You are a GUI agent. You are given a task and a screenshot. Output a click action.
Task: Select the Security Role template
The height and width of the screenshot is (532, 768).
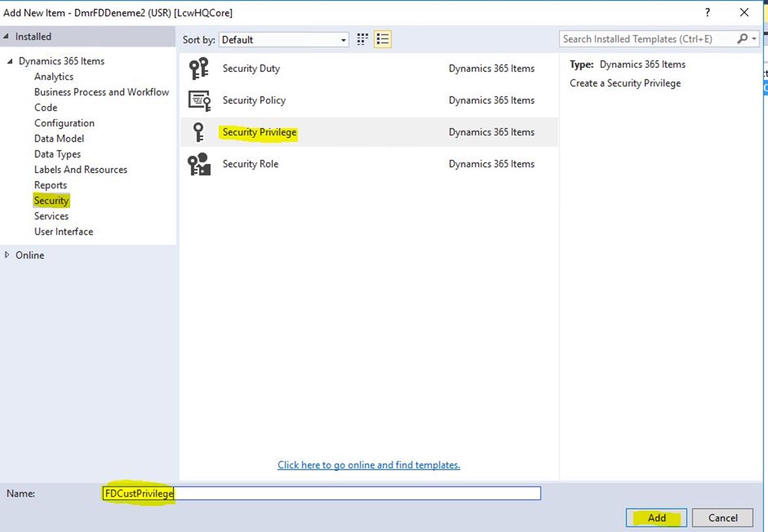click(369, 164)
